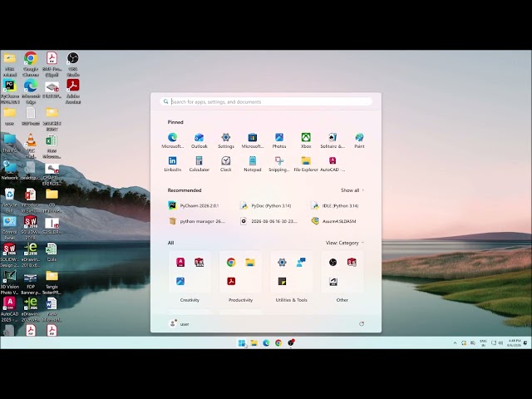
Task: Open the View: Category dropdown
Action: 345,243
